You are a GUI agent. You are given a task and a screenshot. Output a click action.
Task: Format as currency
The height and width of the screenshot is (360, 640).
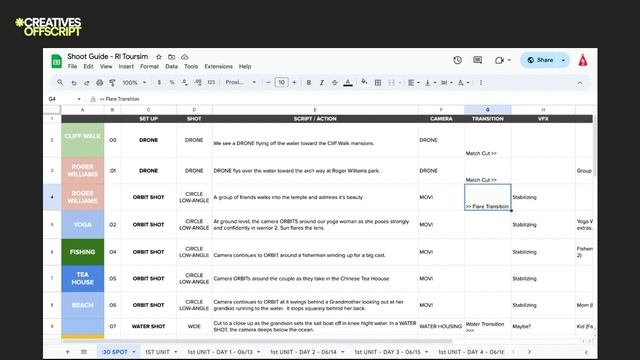coord(159,82)
